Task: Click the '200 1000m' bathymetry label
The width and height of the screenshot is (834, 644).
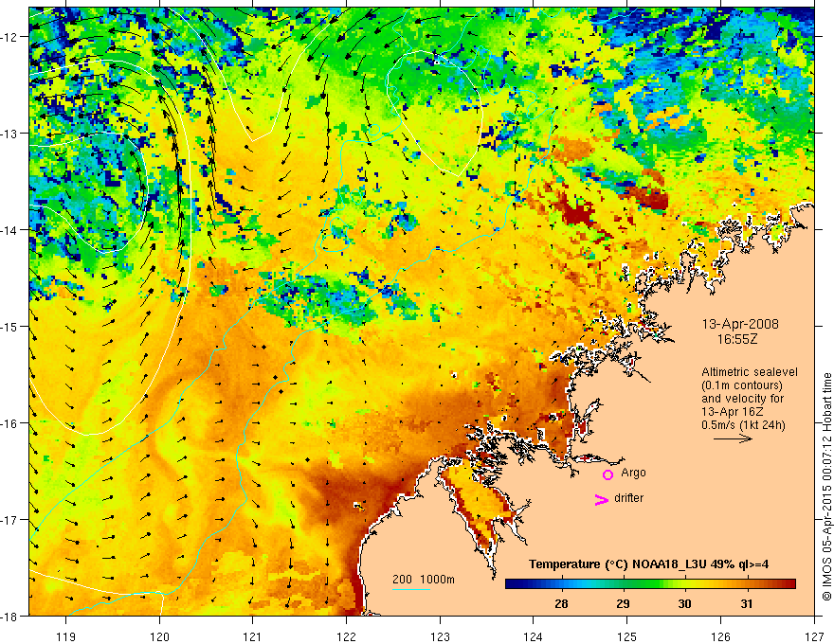Action: (424, 580)
